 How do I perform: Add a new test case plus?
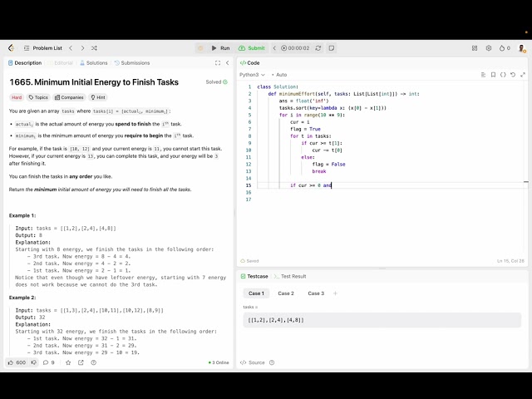click(x=335, y=293)
